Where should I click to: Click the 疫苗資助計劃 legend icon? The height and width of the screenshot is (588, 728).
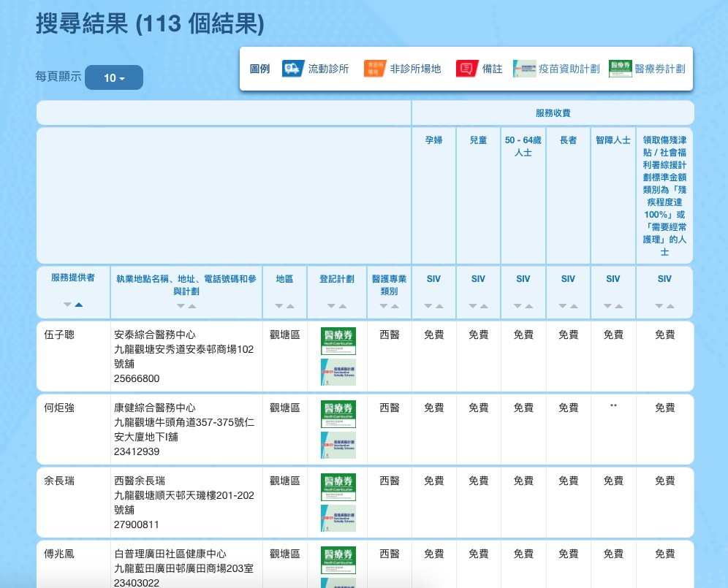(x=523, y=68)
